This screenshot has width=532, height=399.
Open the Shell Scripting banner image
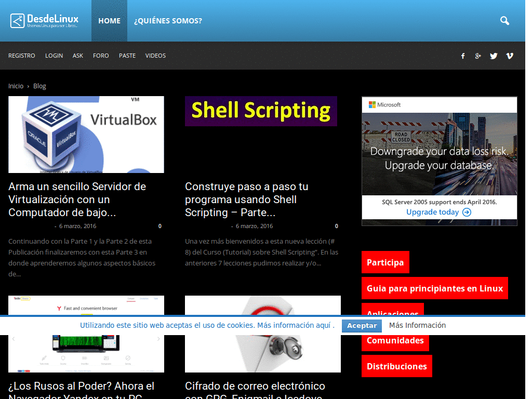pos(261,111)
